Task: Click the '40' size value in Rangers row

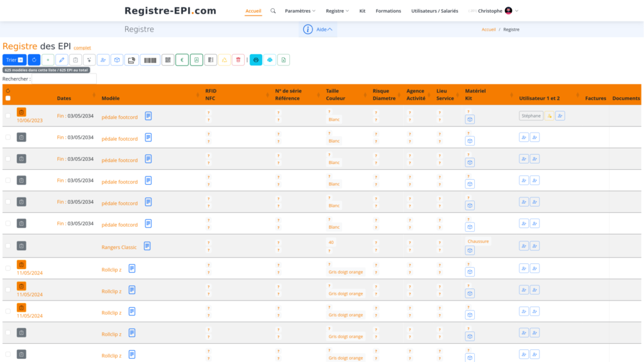Action: 331,243
